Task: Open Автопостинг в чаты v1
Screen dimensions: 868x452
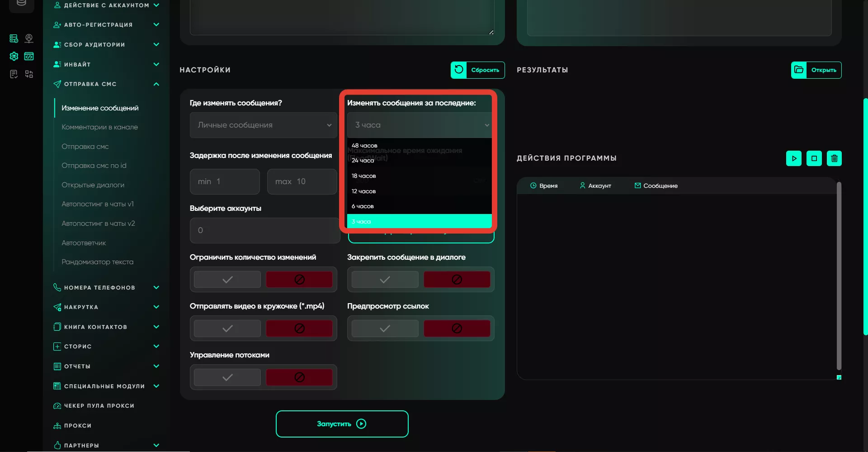Action: 98,204
